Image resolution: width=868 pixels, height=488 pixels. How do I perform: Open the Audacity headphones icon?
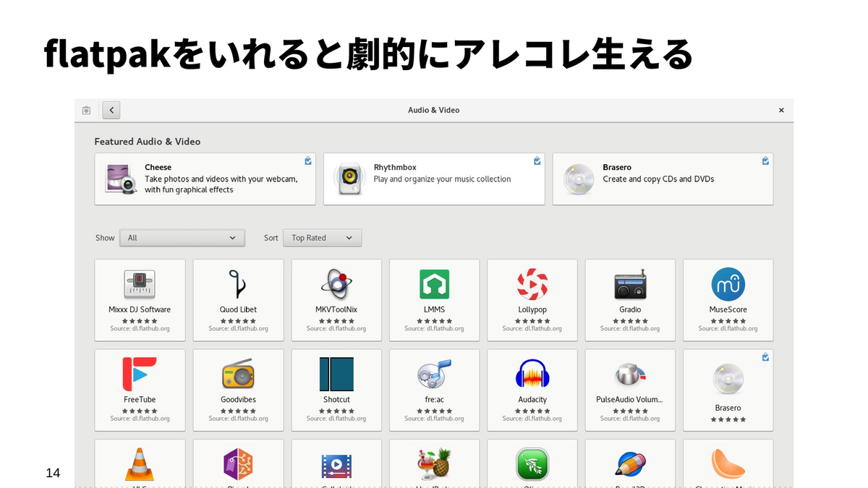[532, 374]
